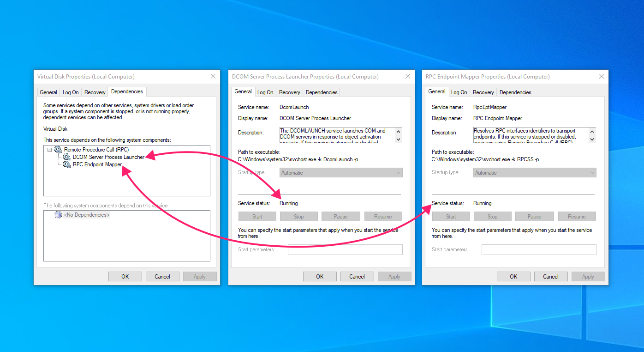Click Apply in RPC Endpoint Mapper Properties
The height and width of the screenshot is (352, 644).
click(x=588, y=277)
